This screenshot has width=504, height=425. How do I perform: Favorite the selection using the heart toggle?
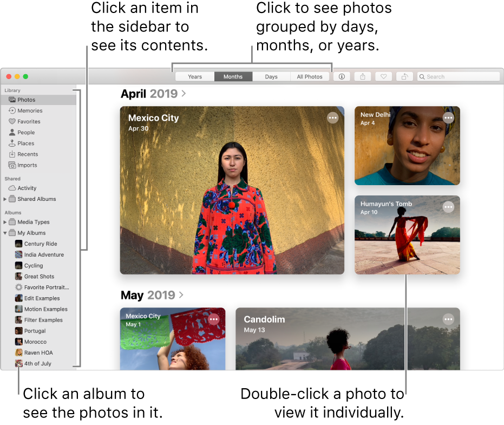(383, 76)
